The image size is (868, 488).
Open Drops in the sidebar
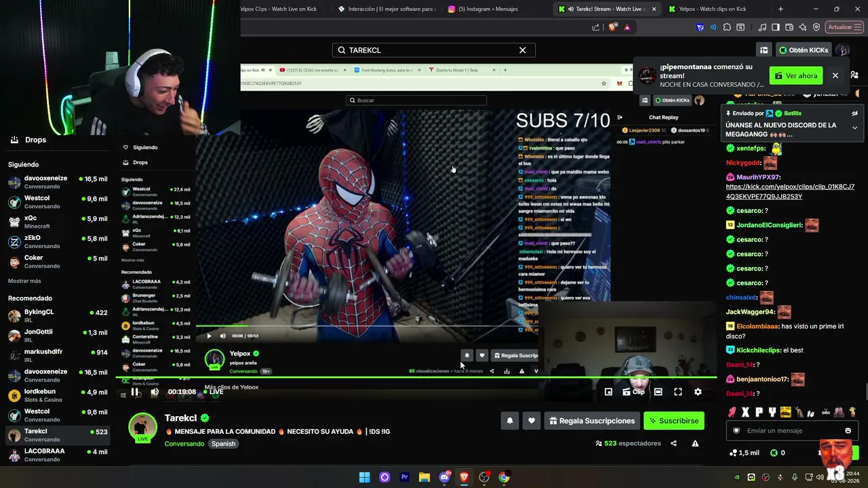pyautogui.click(x=28, y=140)
